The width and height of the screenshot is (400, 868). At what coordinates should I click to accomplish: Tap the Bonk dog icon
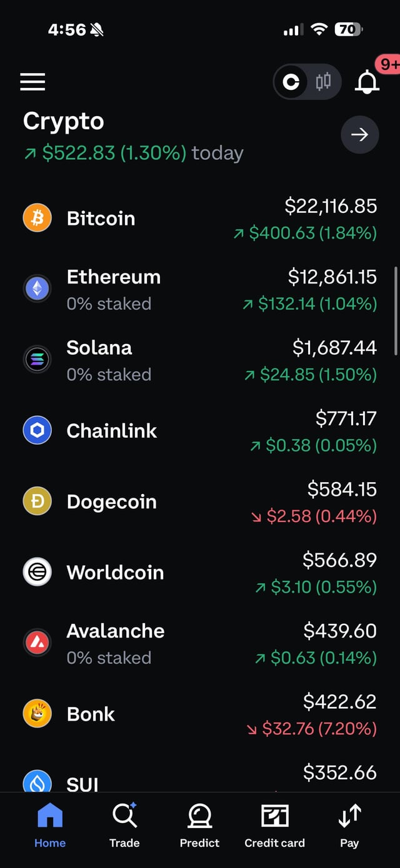pyautogui.click(x=37, y=714)
